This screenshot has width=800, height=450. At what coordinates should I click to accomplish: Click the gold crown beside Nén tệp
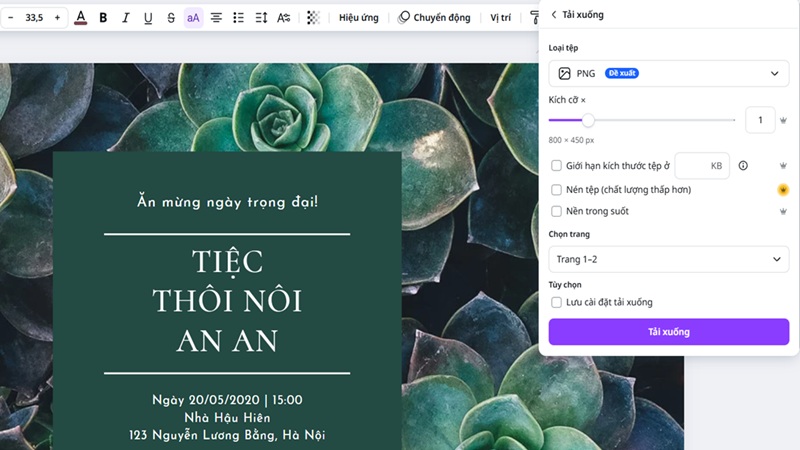(783, 190)
